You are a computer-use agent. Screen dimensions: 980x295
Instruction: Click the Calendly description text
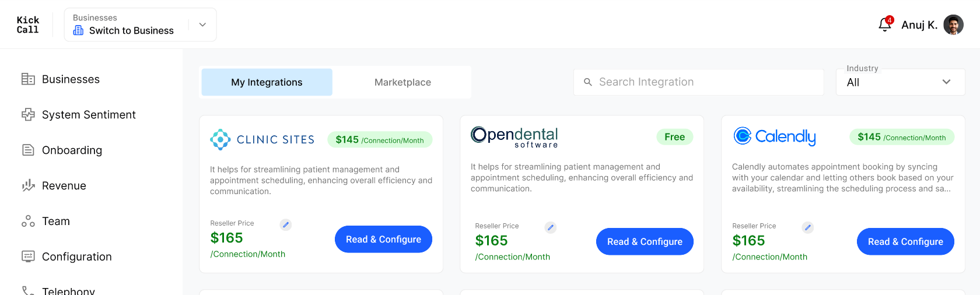pos(843,178)
